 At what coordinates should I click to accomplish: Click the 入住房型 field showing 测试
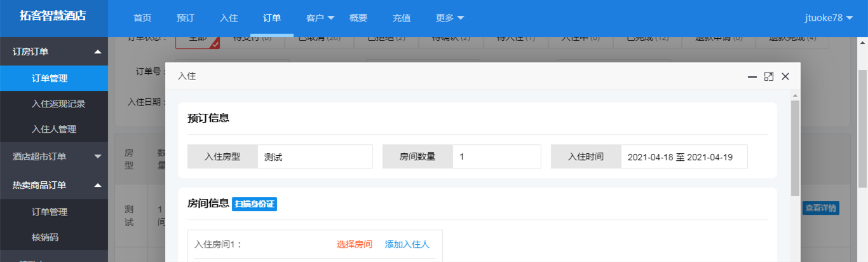point(315,156)
